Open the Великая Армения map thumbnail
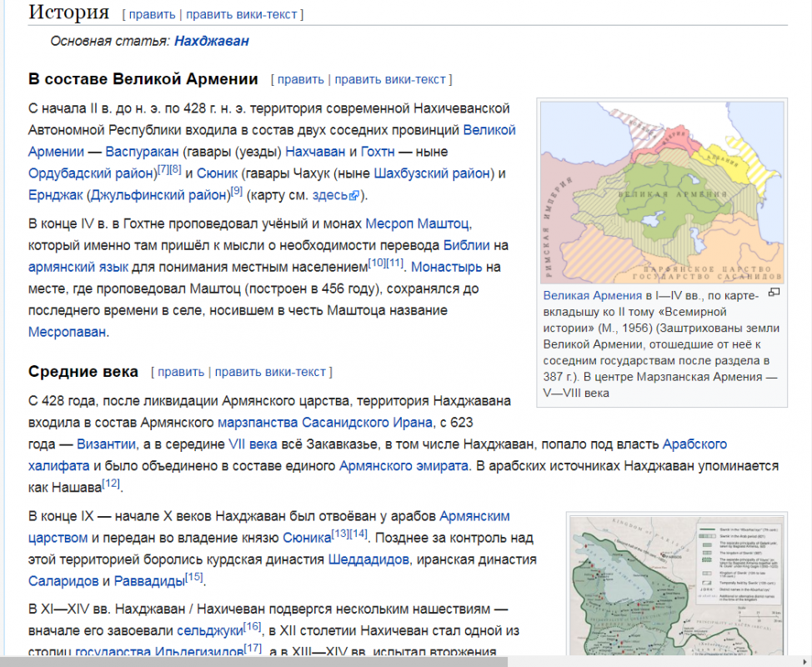Screen dimensions: 812x667 coord(662,193)
